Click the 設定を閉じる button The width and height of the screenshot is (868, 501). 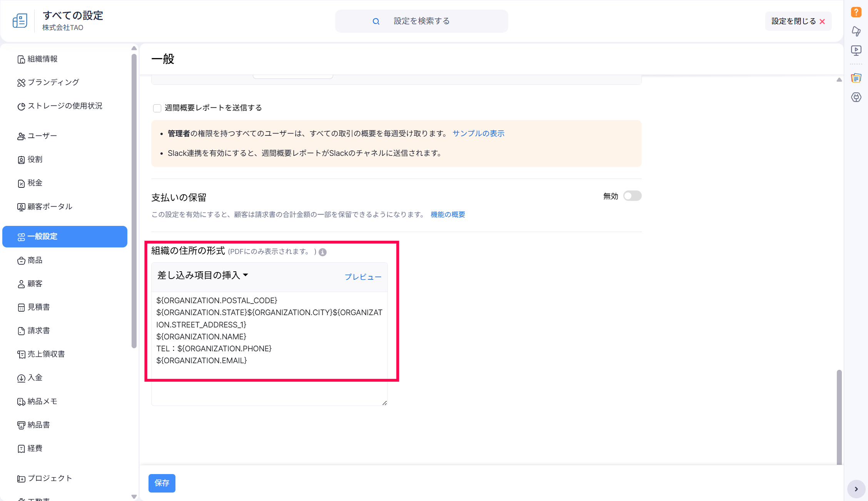click(798, 22)
